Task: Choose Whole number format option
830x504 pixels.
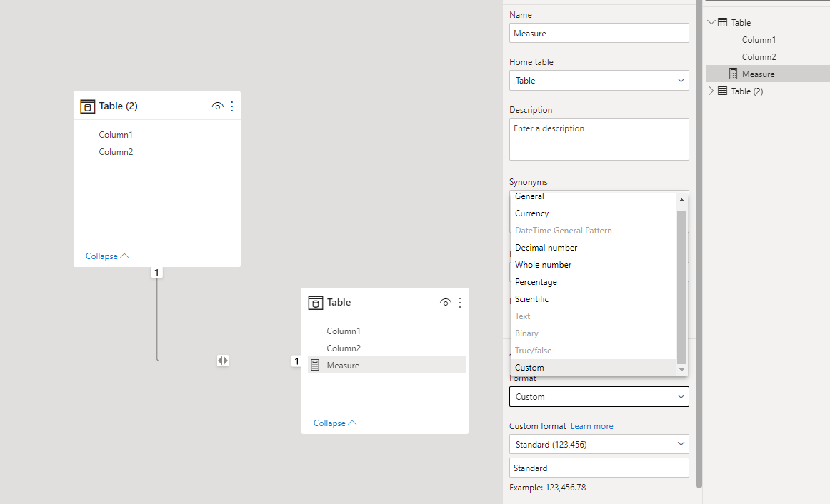Action: (x=593, y=264)
